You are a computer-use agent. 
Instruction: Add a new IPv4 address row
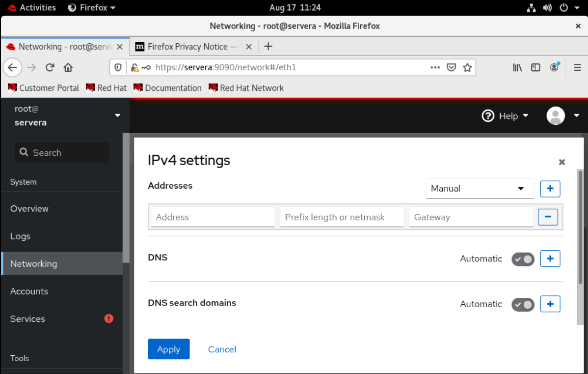tap(550, 189)
